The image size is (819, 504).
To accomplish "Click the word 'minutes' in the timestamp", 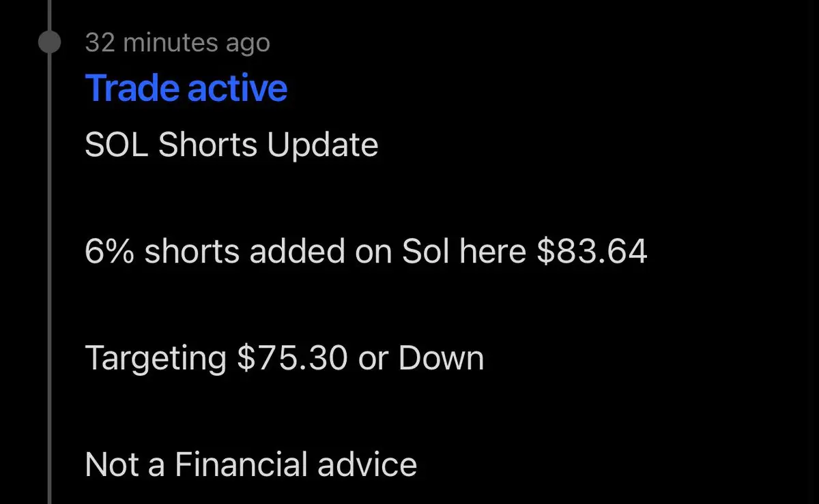I will click(x=165, y=43).
